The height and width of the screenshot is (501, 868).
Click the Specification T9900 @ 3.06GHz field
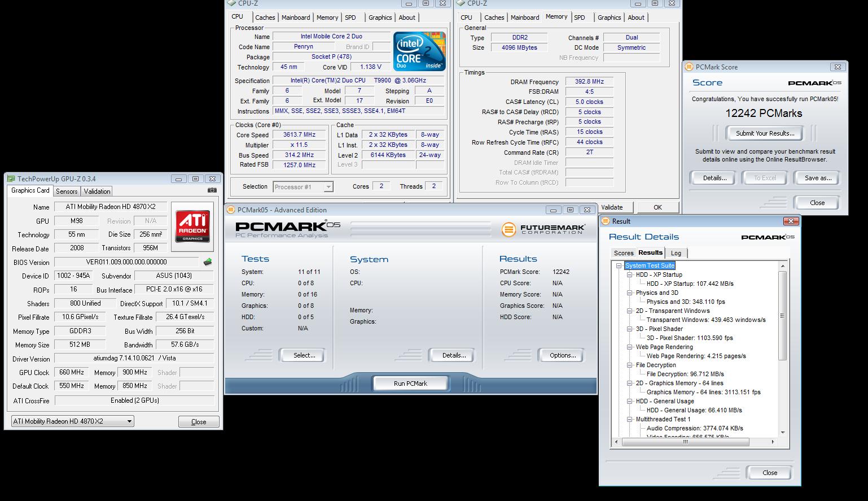358,81
